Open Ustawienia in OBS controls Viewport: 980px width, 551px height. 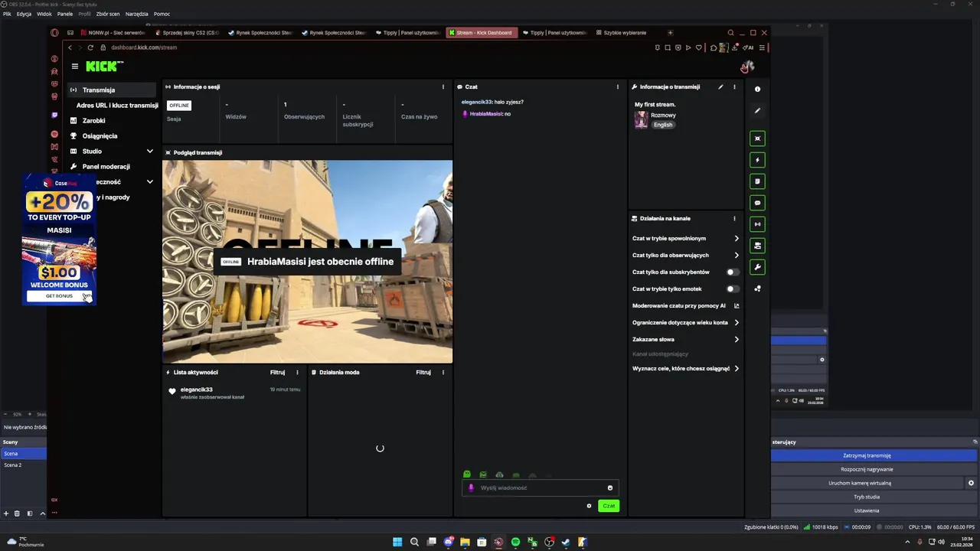(867, 510)
